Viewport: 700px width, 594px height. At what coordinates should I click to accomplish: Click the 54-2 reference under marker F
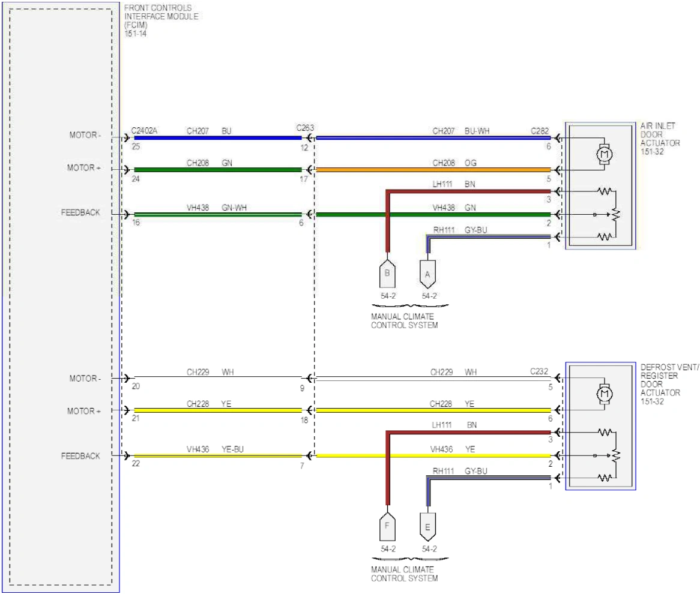click(388, 549)
